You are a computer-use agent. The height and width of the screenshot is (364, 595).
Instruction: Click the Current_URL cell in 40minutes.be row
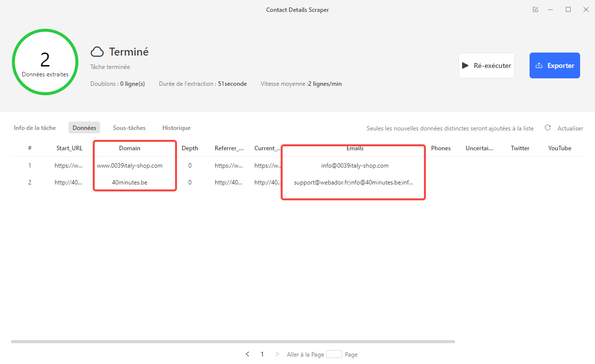[268, 182]
